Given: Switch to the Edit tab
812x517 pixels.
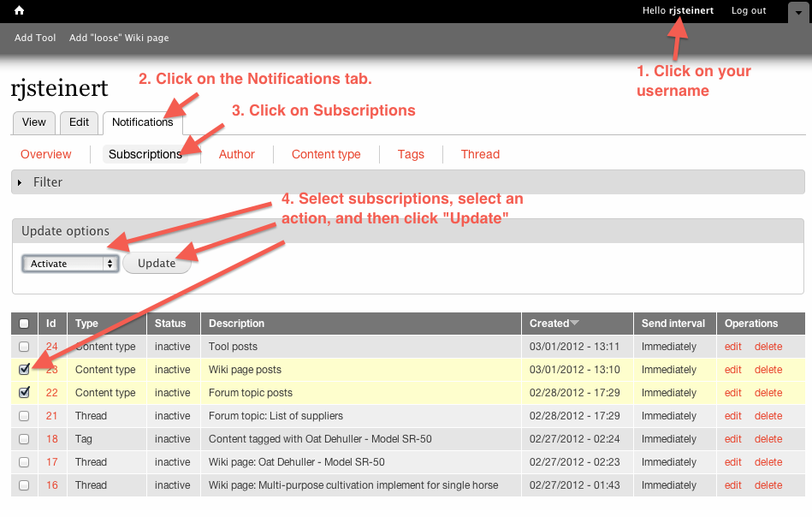Looking at the screenshot, I should click(x=79, y=122).
